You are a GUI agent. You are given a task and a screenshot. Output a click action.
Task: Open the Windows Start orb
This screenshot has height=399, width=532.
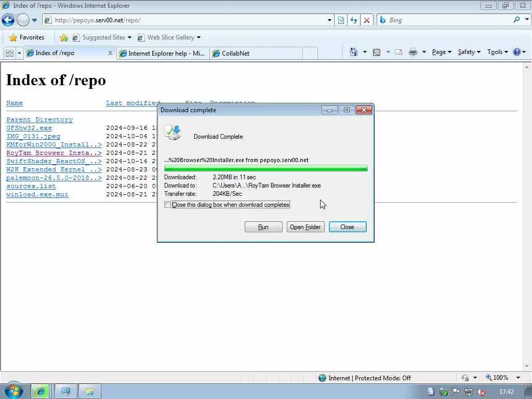click(x=13, y=391)
